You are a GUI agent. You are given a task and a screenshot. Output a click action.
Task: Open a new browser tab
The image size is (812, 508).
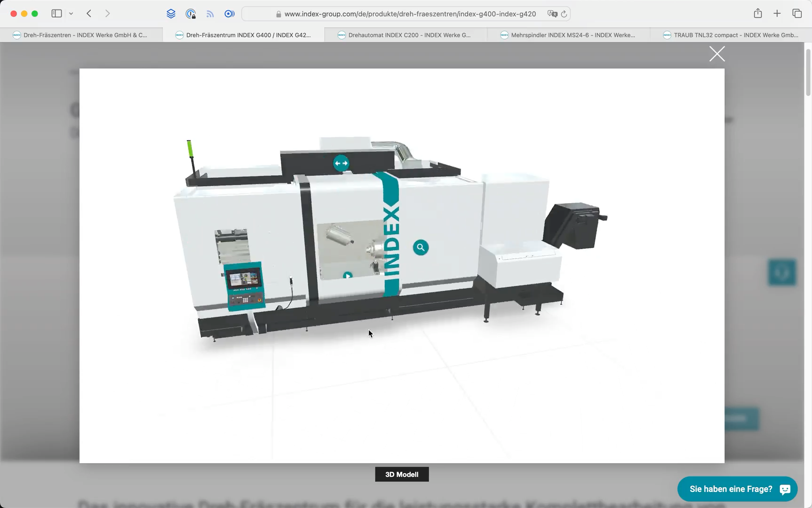pyautogui.click(x=777, y=13)
